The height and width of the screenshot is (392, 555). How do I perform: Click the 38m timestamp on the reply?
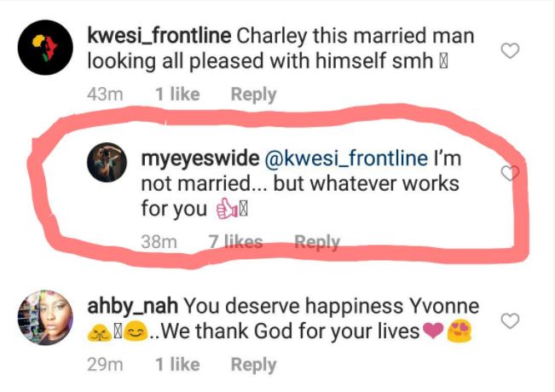tap(159, 242)
